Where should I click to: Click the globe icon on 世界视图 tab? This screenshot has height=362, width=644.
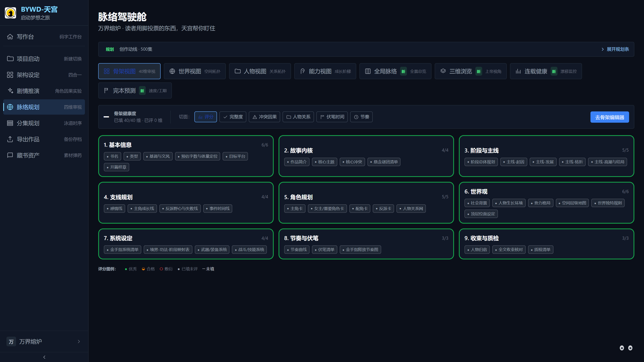(x=172, y=71)
